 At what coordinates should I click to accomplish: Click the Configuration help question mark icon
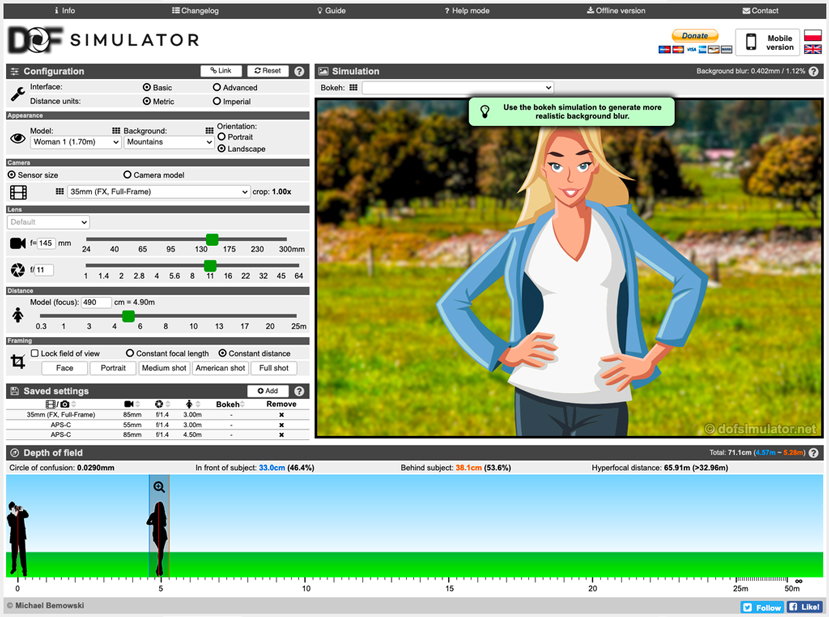click(x=299, y=71)
